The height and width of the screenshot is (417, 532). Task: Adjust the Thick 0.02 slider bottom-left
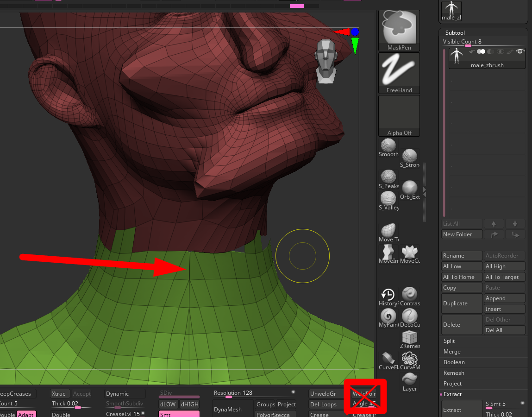[71, 404]
